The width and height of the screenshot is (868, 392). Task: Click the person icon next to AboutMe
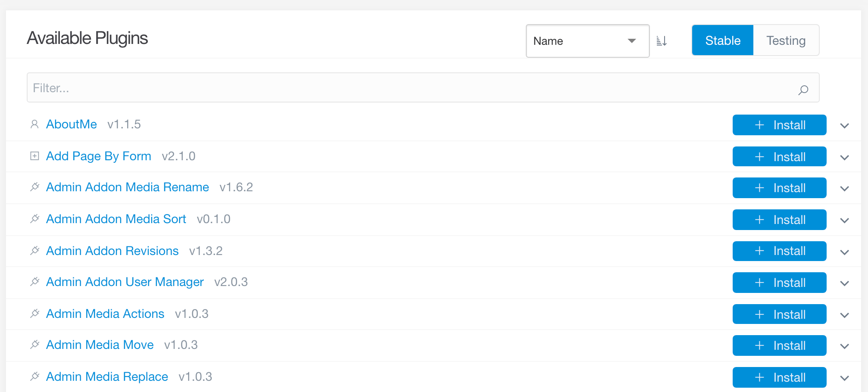35,124
